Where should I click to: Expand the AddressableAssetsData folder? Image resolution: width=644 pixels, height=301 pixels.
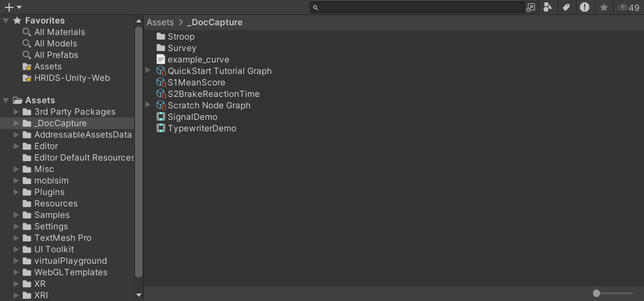pos(16,135)
